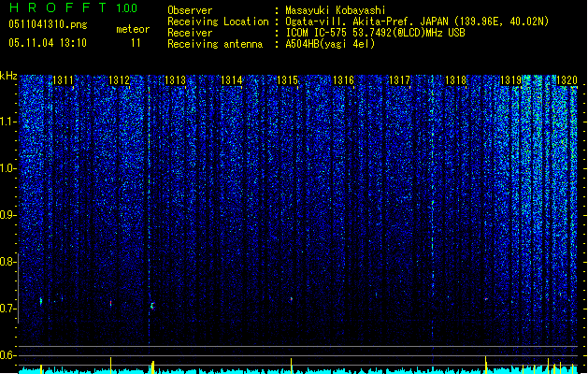Viewport: 588px width, 374px height.
Task: Click the yellow intensity spike between 1318 and 1319
Action: tap(486, 365)
